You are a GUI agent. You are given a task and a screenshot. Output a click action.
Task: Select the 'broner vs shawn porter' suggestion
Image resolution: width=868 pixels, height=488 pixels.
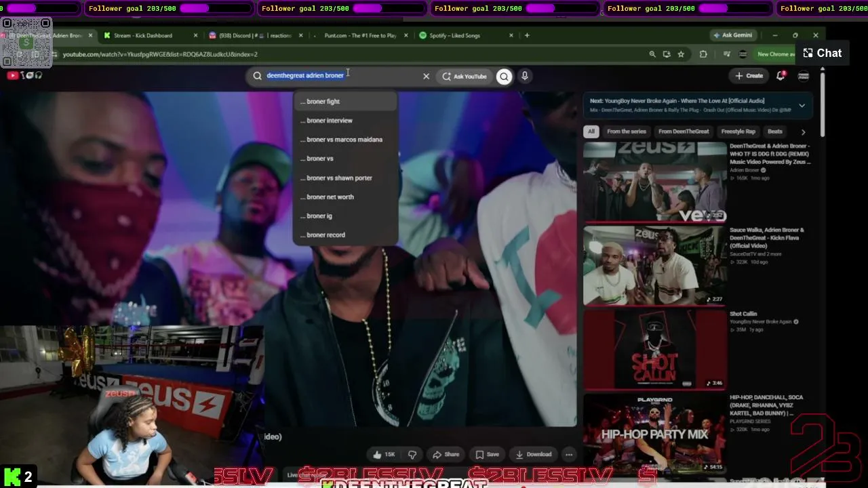click(x=345, y=178)
